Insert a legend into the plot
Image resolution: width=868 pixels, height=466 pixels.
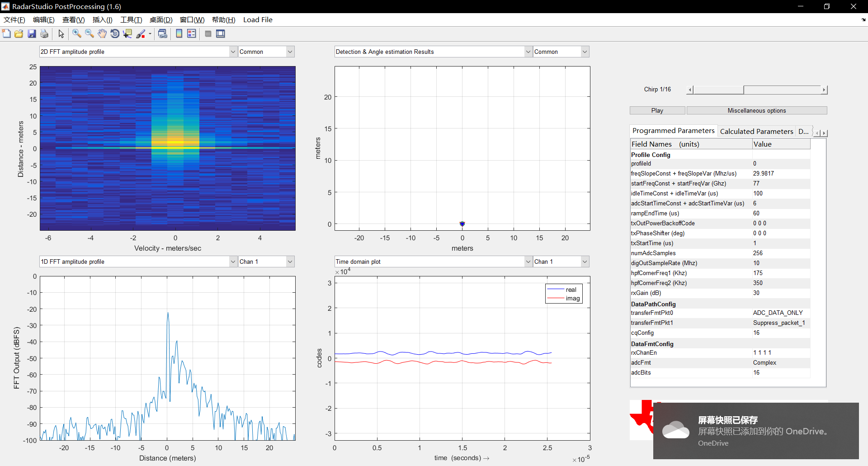click(191, 33)
